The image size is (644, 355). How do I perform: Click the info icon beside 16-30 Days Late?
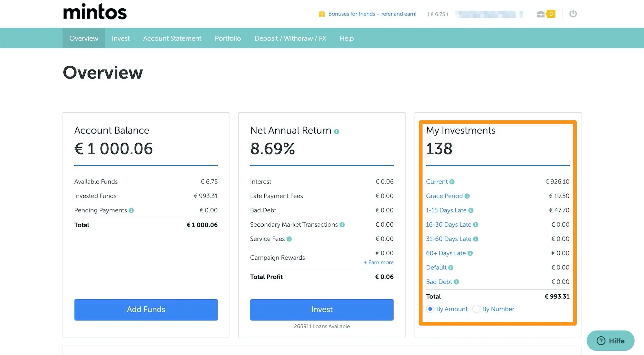click(476, 225)
